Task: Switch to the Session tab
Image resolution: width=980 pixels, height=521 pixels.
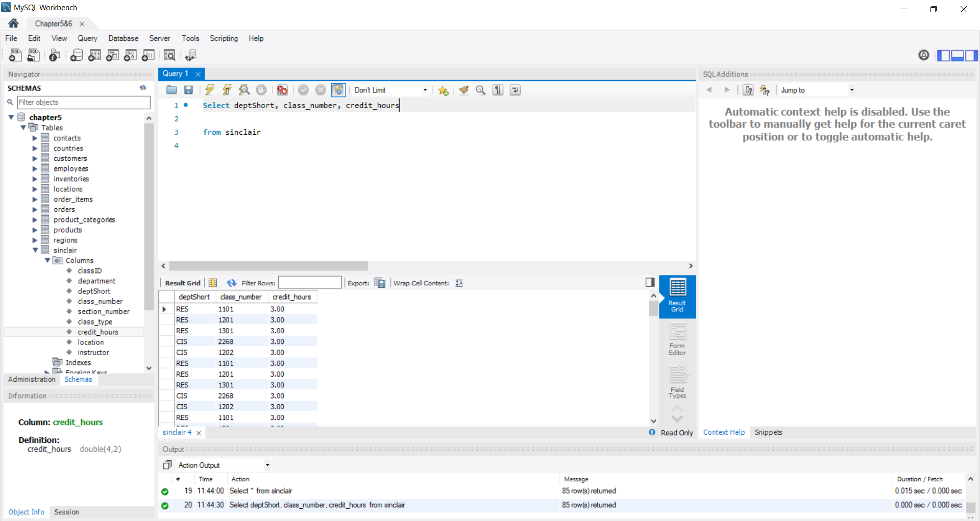Action: coord(66,512)
